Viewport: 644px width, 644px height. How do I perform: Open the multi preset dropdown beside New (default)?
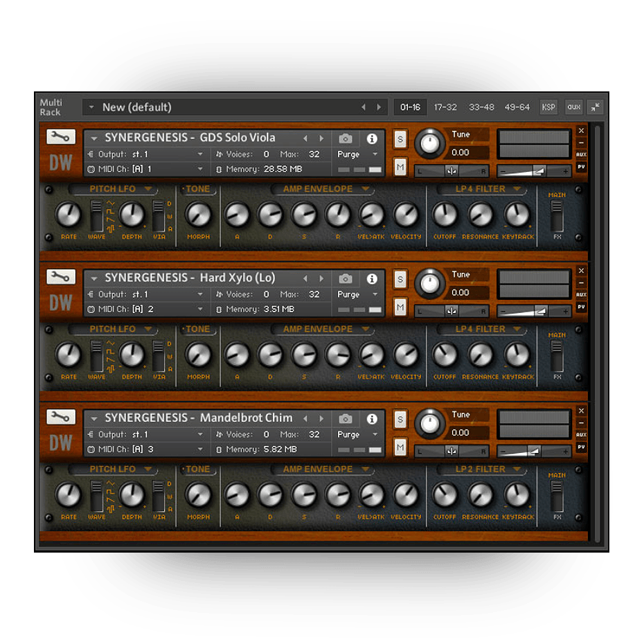91,107
